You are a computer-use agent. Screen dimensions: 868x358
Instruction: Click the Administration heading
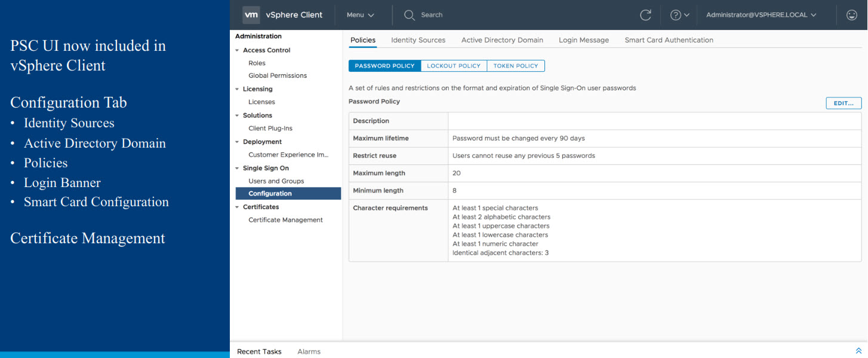tap(258, 36)
